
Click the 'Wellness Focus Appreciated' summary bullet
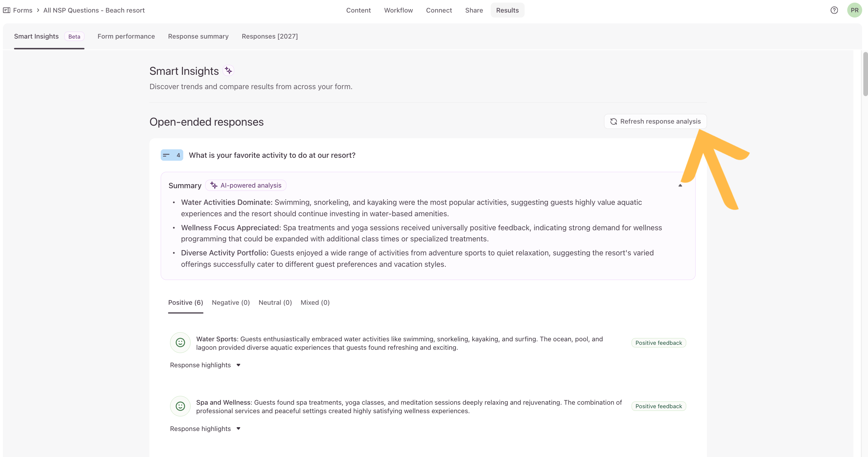click(x=421, y=233)
